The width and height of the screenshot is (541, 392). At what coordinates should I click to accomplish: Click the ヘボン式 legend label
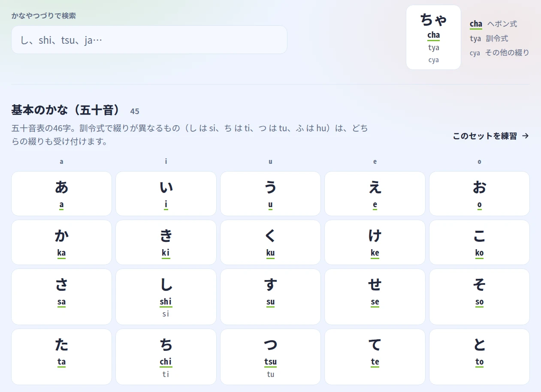[x=502, y=24]
